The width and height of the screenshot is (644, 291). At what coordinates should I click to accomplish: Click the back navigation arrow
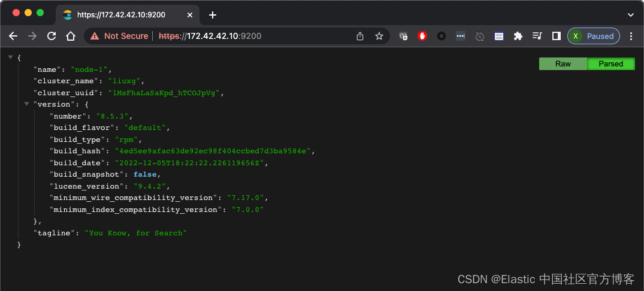[x=13, y=36]
